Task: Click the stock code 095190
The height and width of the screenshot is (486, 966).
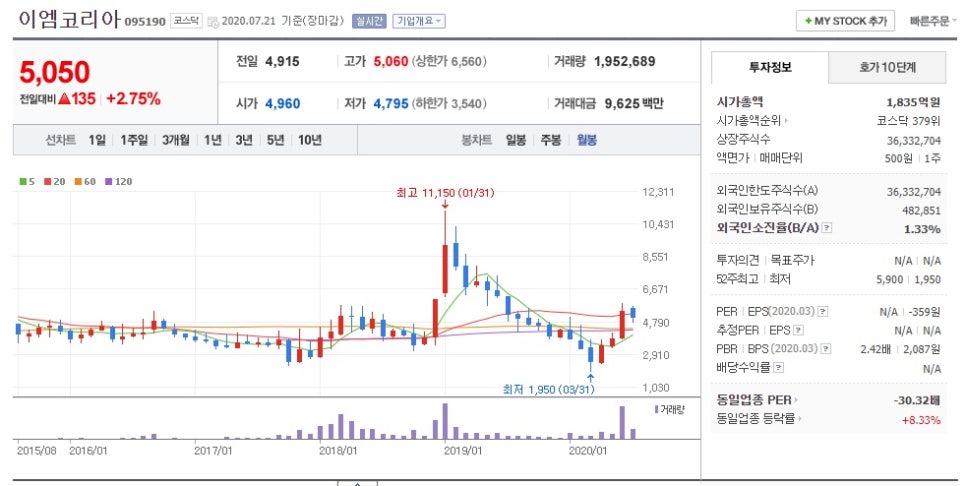Action: [x=145, y=22]
